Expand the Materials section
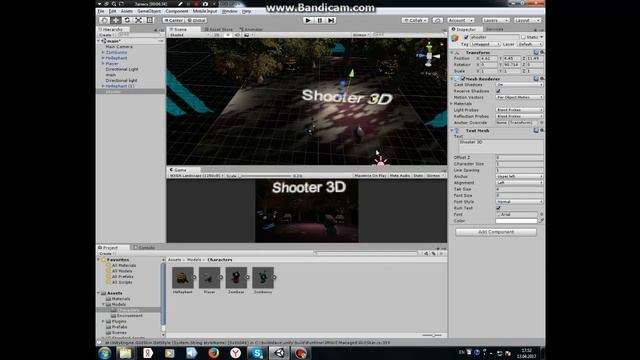Viewport: 640px width, 360px height. click(x=452, y=104)
